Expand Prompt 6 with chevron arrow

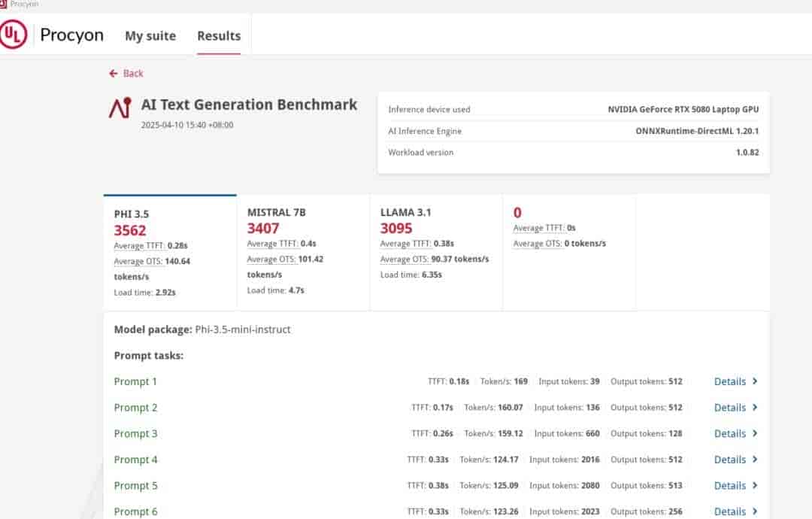(755, 511)
